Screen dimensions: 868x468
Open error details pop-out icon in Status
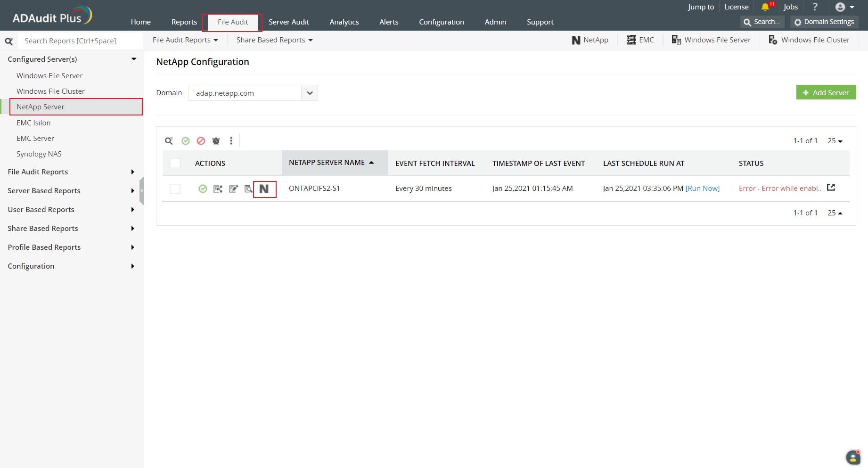(x=831, y=188)
